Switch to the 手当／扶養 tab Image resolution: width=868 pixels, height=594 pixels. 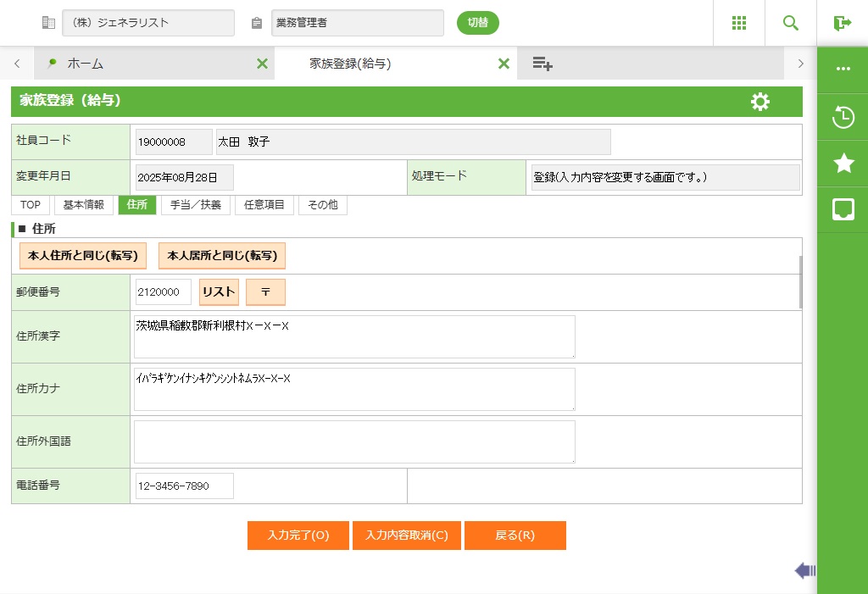pyautogui.click(x=195, y=205)
